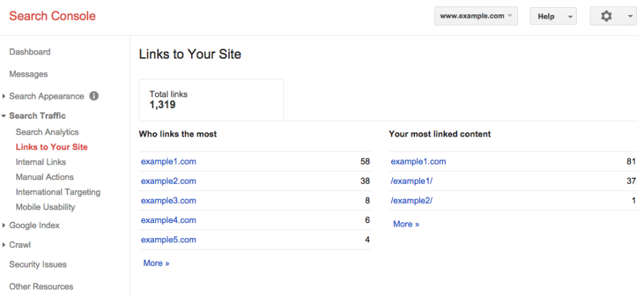Open International Targeting page
The height and width of the screenshot is (296, 644).
click(x=58, y=192)
